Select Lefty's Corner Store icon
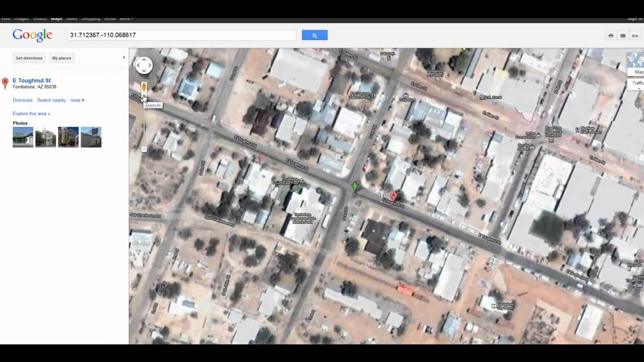Viewport: 644px width, 362px height. tap(538, 135)
